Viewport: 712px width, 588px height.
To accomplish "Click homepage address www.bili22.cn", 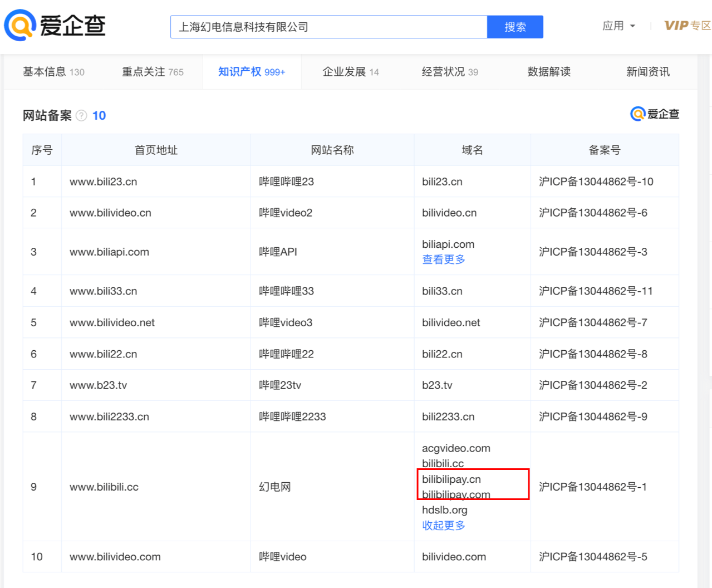I will click(x=103, y=354).
